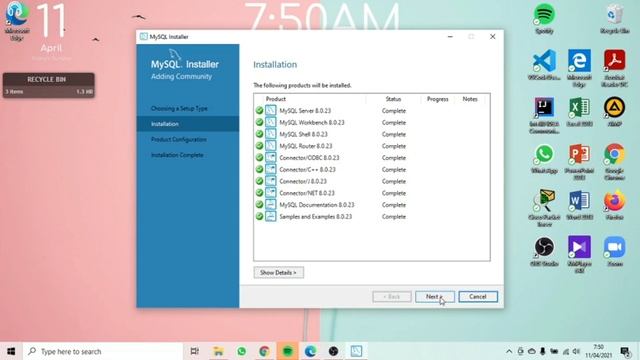Open the taskbar clock and date

598,351
